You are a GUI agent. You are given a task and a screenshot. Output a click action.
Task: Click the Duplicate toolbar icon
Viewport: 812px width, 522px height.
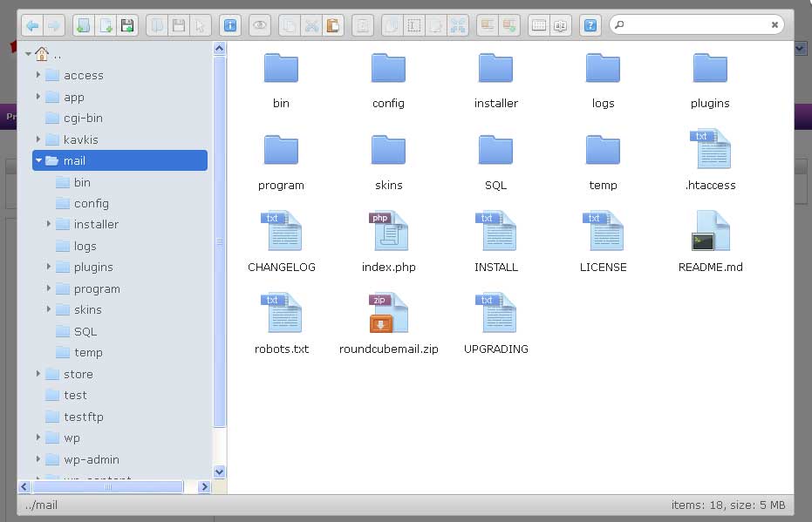coord(392,25)
